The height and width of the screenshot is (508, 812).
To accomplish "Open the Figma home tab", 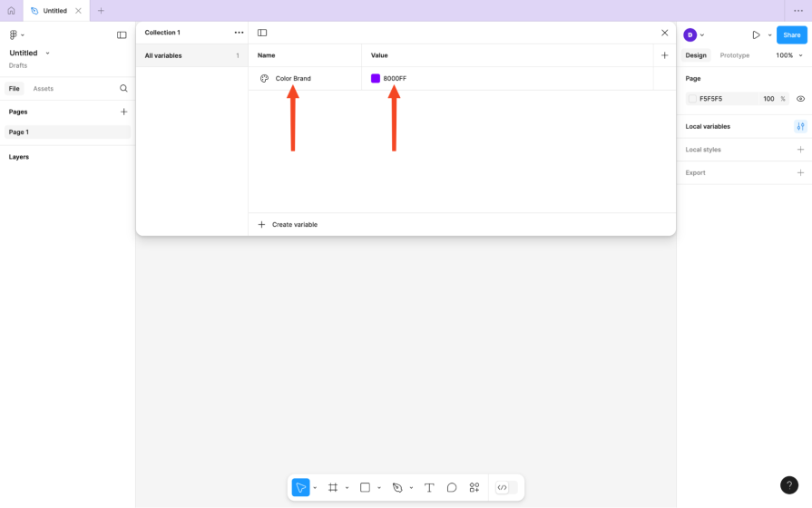I will click(11, 10).
